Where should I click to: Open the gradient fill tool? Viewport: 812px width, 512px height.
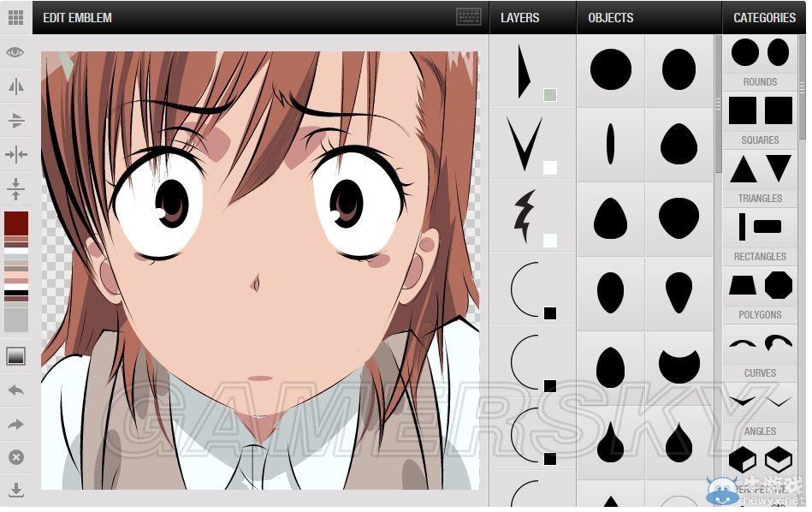click(15, 356)
